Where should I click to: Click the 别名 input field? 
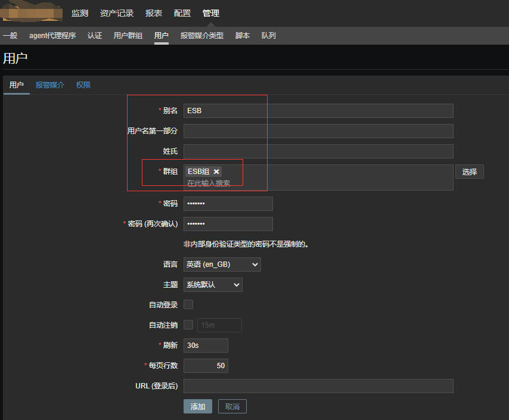318,111
